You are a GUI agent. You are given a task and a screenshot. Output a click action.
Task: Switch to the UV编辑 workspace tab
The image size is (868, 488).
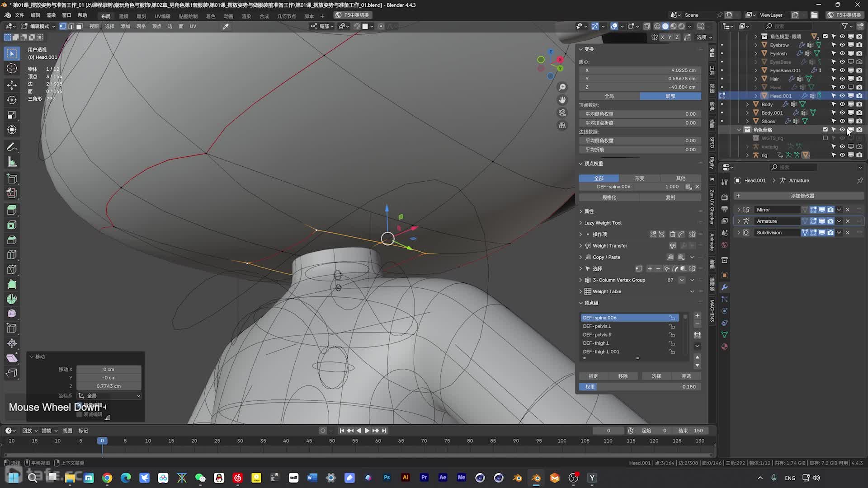coord(163,16)
